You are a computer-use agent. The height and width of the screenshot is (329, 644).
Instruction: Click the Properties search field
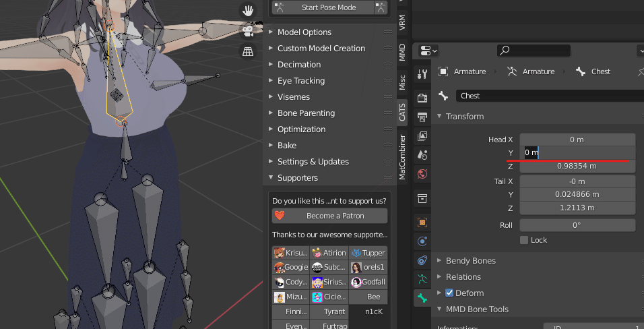tap(534, 50)
